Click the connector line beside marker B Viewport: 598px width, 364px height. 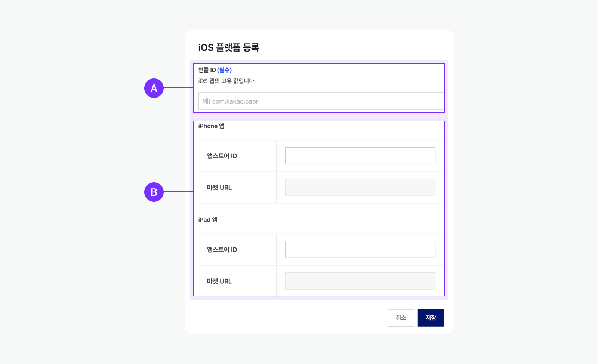click(178, 192)
